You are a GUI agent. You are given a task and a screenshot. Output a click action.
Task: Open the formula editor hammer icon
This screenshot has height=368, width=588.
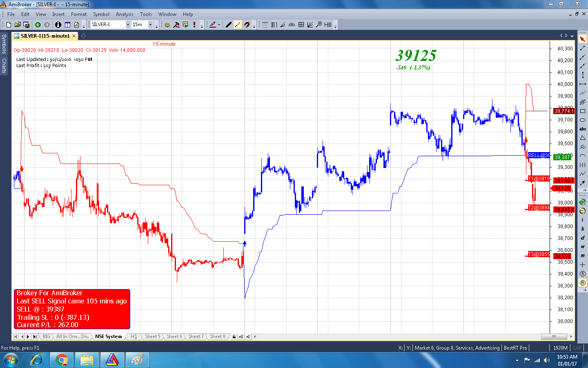176,25
